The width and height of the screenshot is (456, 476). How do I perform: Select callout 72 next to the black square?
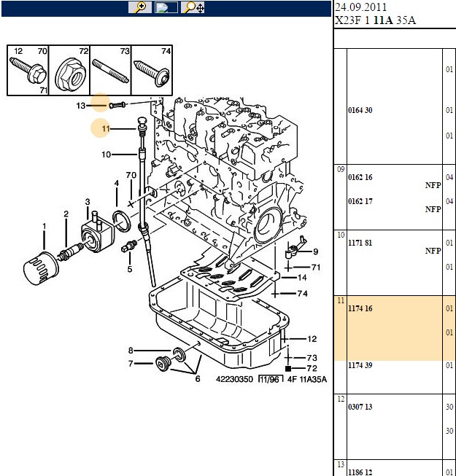pyautogui.click(x=312, y=368)
